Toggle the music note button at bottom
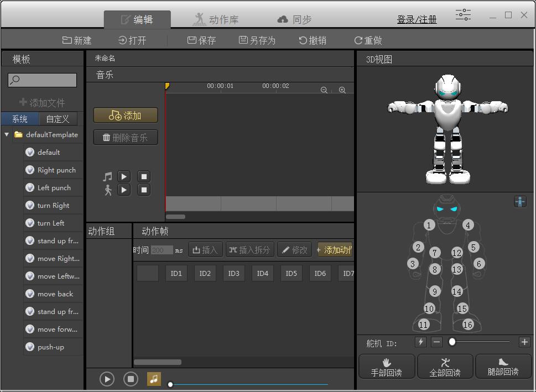 [x=154, y=379]
